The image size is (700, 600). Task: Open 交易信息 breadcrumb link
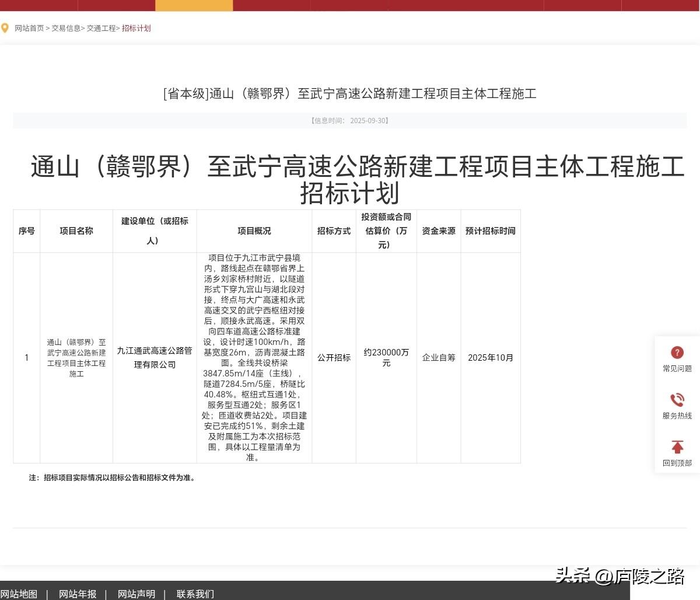click(x=66, y=28)
